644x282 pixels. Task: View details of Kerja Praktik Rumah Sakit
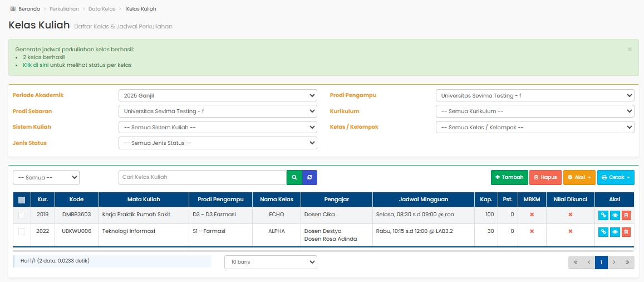614,215
